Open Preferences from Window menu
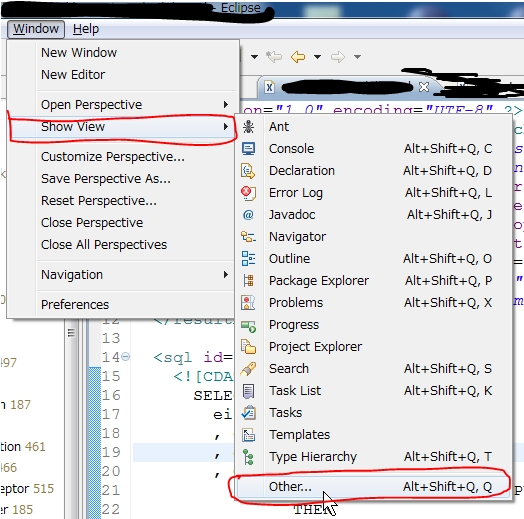The height and width of the screenshot is (519, 524). click(x=75, y=305)
